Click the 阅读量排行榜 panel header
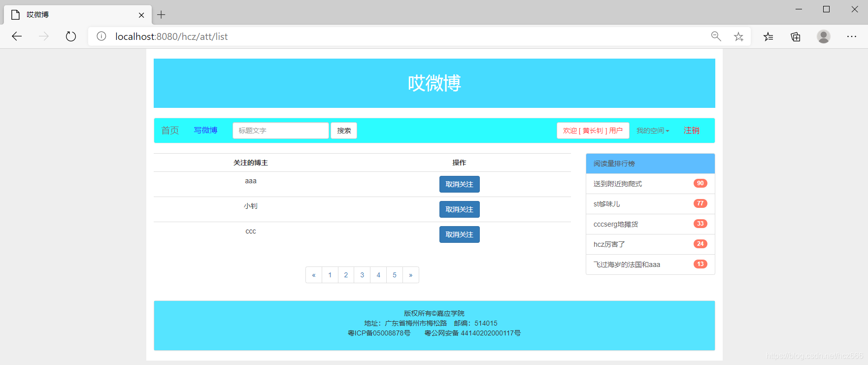The height and width of the screenshot is (365, 868). pos(650,164)
